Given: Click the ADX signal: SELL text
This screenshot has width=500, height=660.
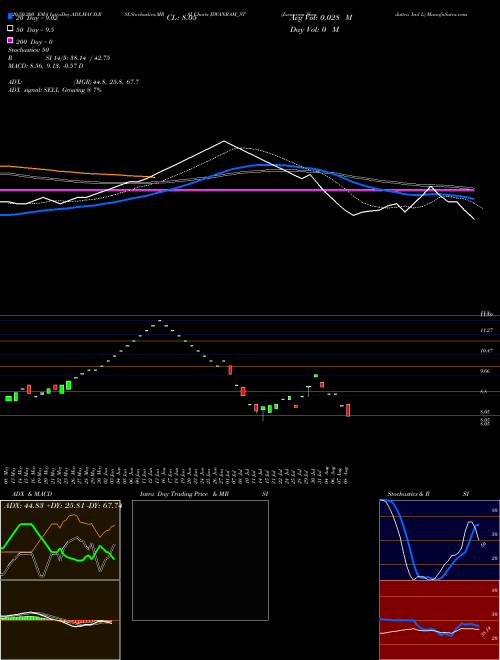Looking at the screenshot, I should click(34, 90).
